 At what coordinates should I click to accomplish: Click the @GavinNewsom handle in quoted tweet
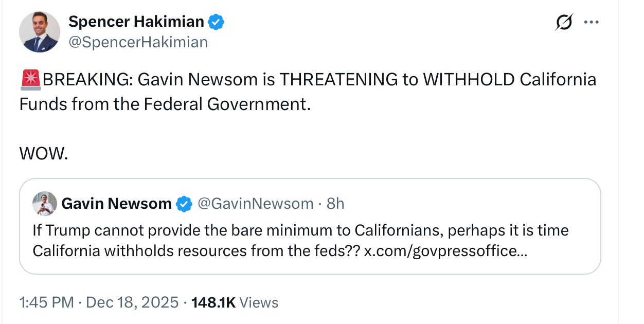pos(255,204)
